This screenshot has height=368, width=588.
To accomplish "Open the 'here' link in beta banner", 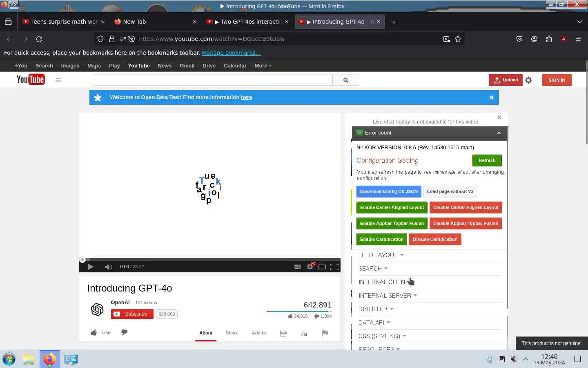I will [246, 97].
